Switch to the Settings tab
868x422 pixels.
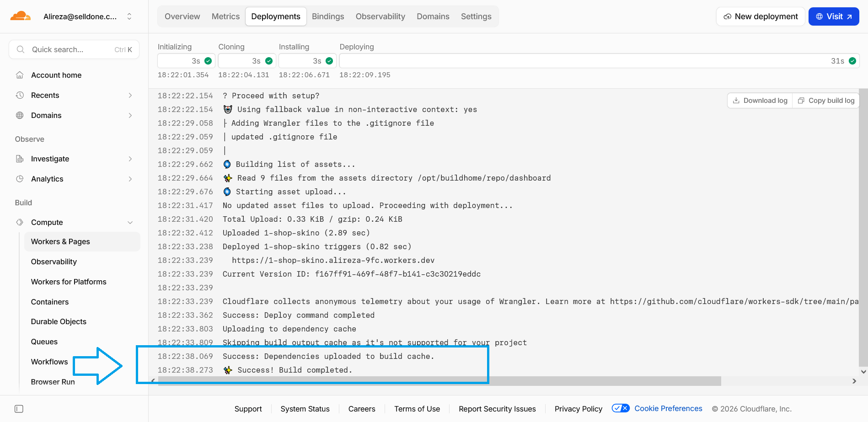pos(476,16)
